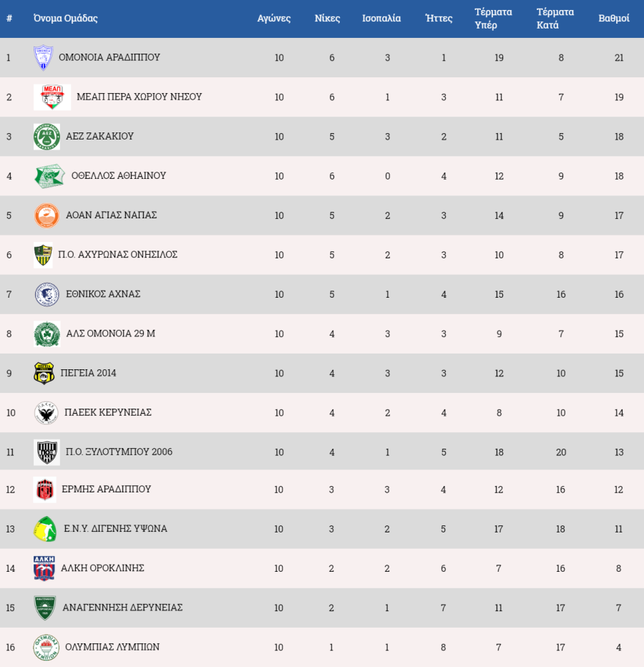Open the ΑΝΑΓΕΝΝΗΣΗ ΔΕΡΥΝΕΙΑΣ team name
Screen dimensions: 644x667
122,608
